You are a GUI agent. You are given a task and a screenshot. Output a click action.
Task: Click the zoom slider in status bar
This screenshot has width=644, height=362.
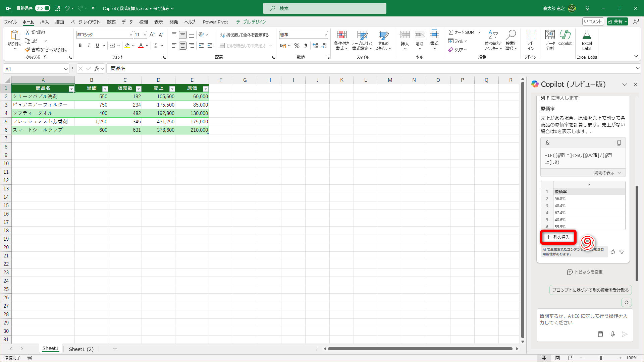point(600,358)
